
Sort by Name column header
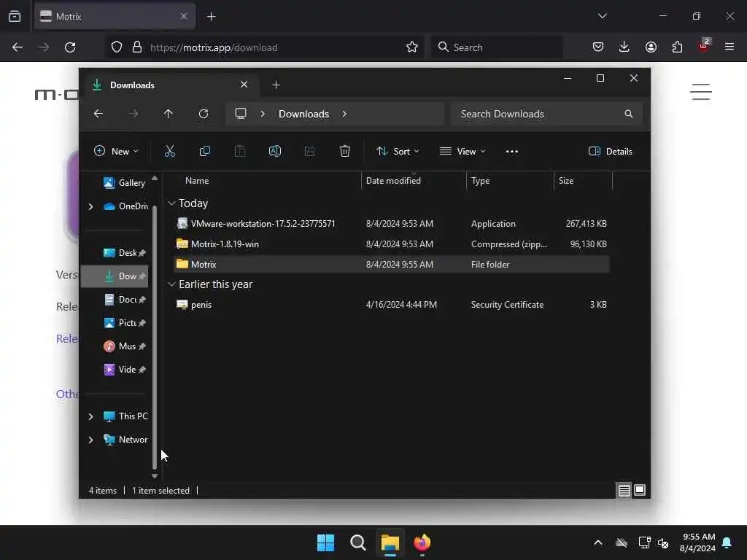point(197,181)
